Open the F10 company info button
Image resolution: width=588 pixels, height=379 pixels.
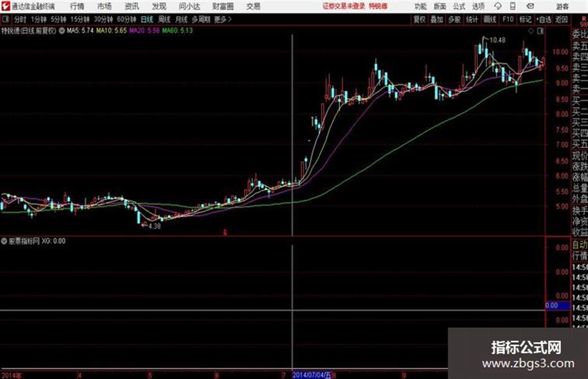pos(508,19)
